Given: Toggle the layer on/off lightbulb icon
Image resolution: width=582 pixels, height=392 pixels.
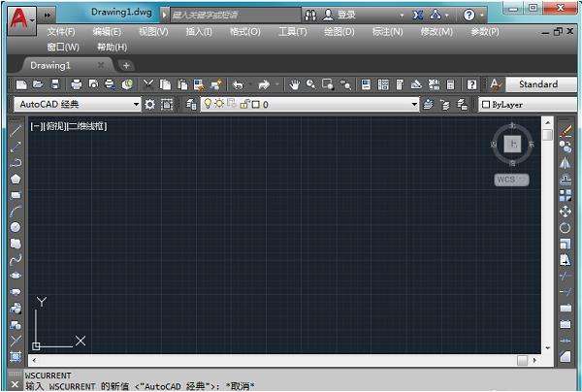Looking at the screenshot, I should tap(207, 104).
